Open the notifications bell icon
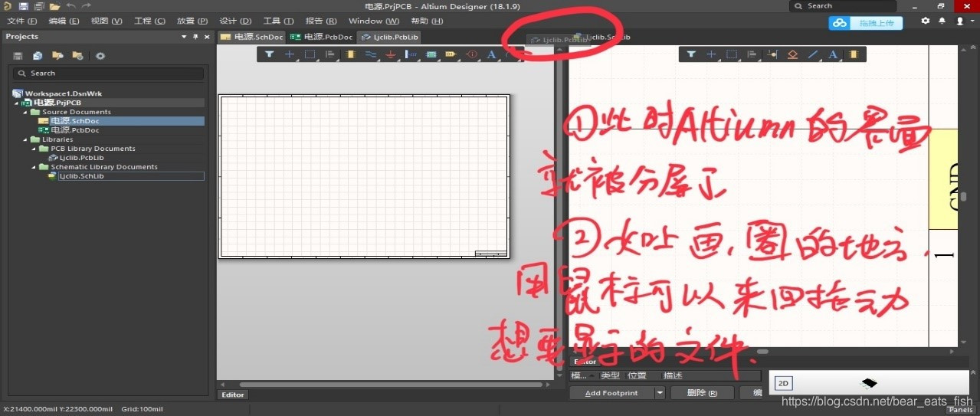This screenshot has width=980, height=416. click(942, 21)
